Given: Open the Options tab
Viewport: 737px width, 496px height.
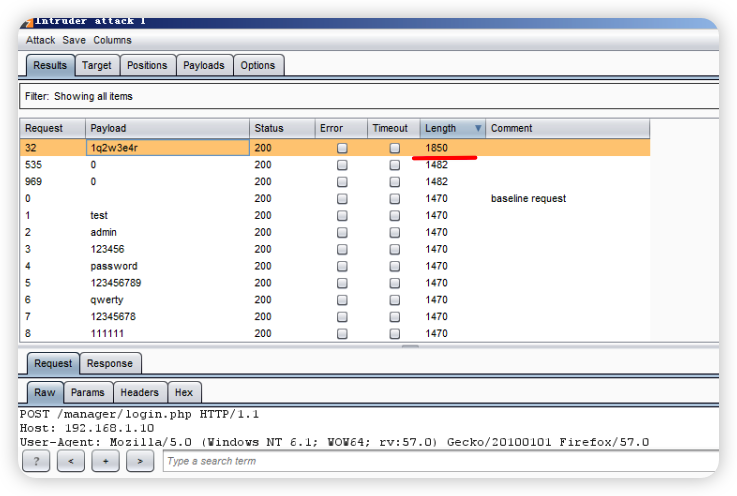Looking at the screenshot, I should pyautogui.click(x=257, y=65).
